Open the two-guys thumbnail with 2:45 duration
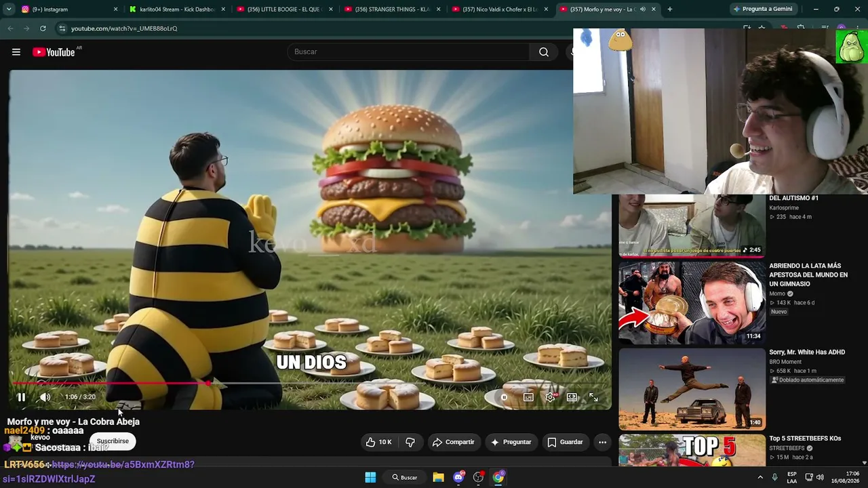The image size is (868, 488). coord(692,226)
